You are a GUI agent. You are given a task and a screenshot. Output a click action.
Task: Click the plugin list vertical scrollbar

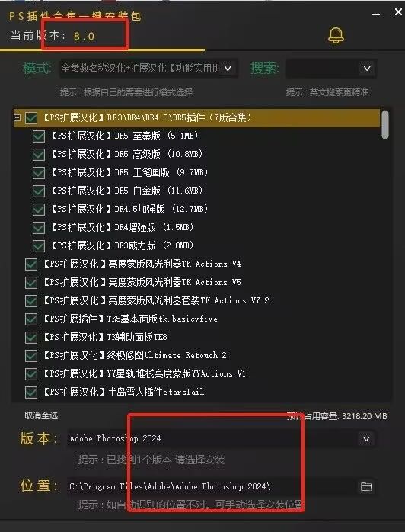pos(385,124)
